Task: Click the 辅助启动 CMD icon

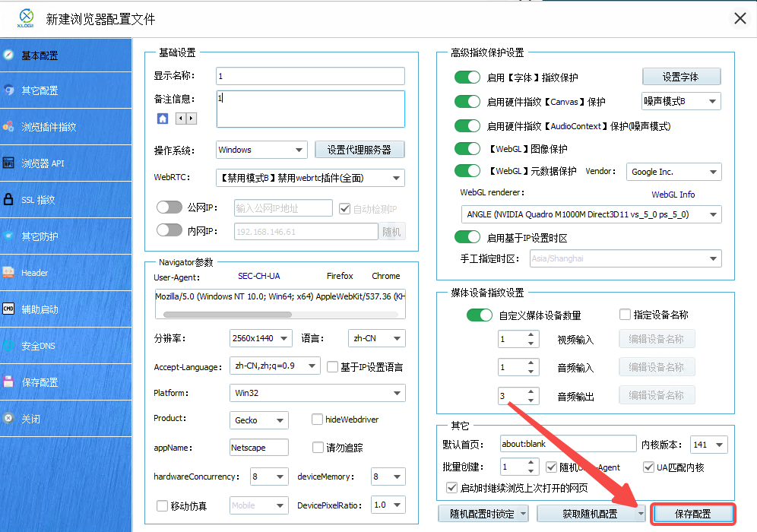Action: tap(8, 309)
